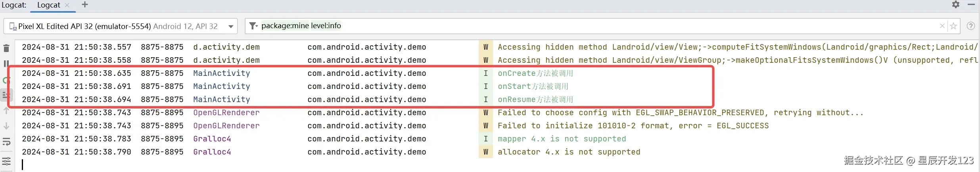Open the logcat filter help icon
This screenshot has height=172, width=980.
[971, 26]
